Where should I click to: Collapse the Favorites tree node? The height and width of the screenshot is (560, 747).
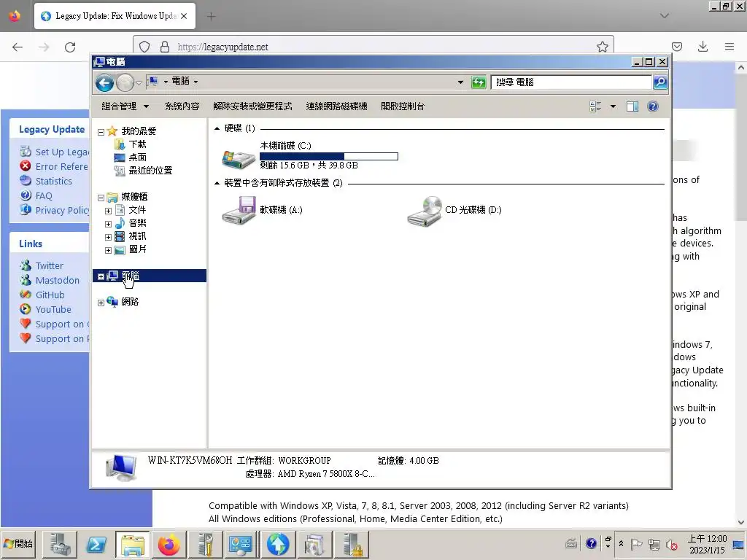[101, 132]
